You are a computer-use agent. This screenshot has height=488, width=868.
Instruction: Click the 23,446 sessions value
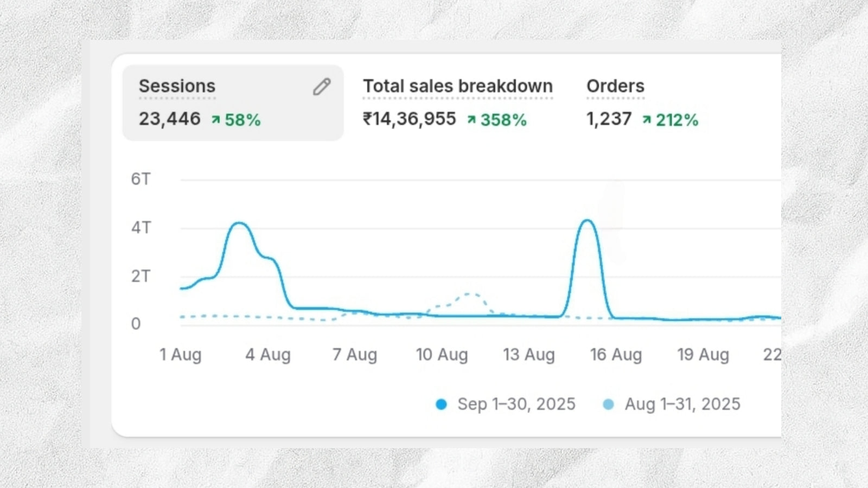point(169,119)
